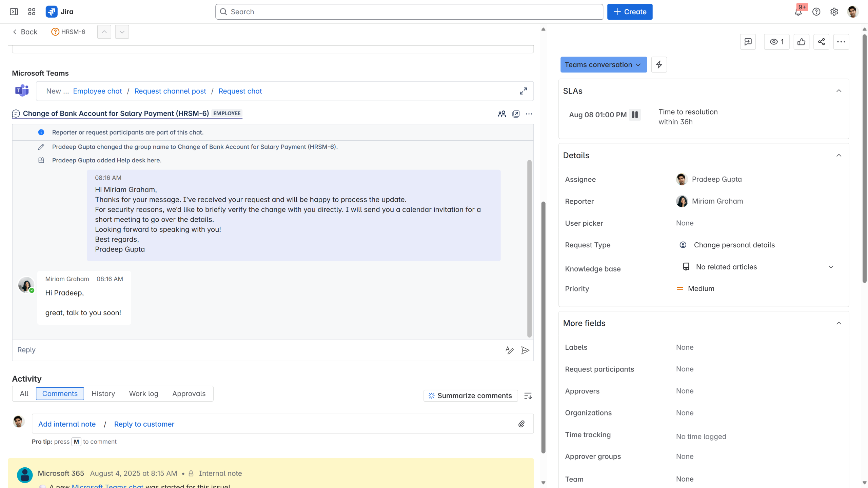Toggle the watch issue eye button
The width and height of the screenshot is (868, 488).
[x=776, y=42]
